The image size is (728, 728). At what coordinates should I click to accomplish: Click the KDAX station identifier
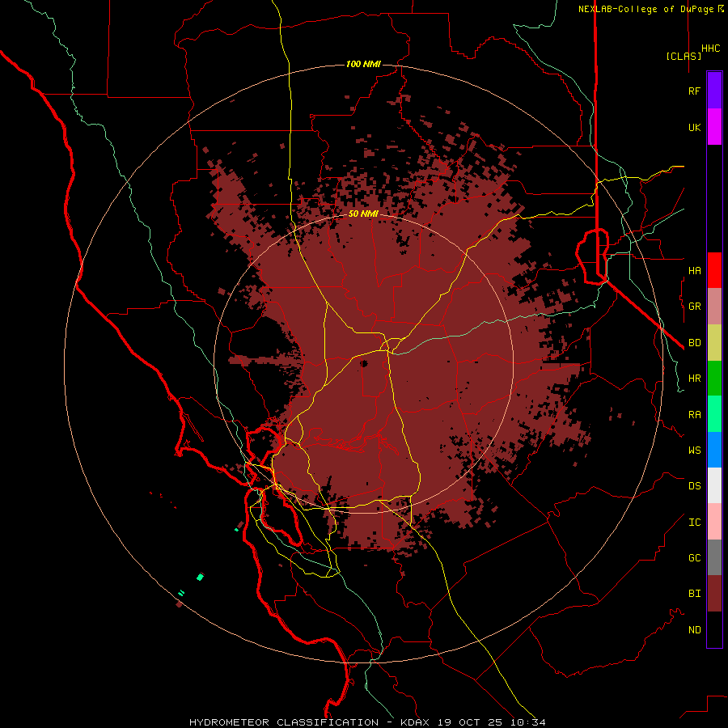[x=415, y=722]
